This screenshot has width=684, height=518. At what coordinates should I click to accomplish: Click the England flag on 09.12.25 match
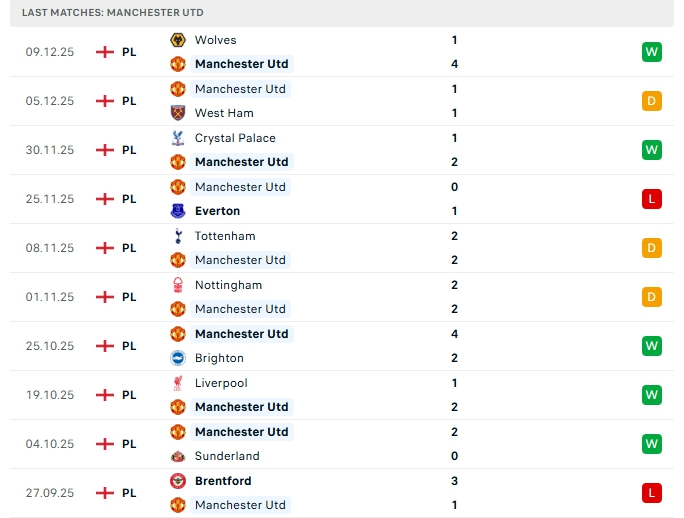click(105, 52)
